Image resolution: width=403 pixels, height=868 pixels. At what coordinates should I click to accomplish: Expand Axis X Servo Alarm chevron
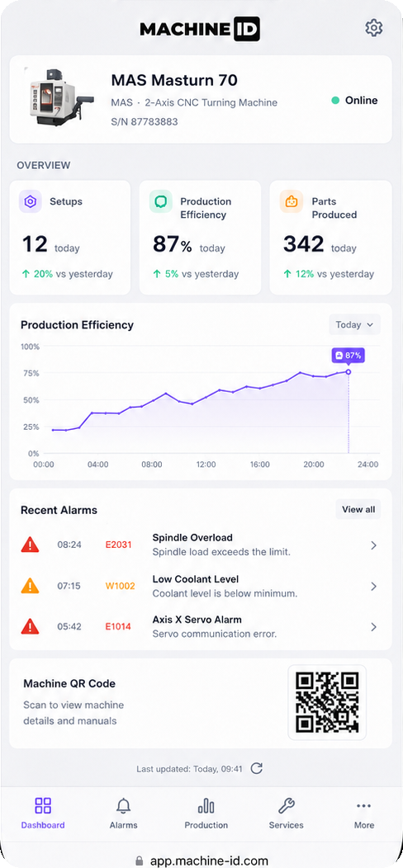[373, 627]
